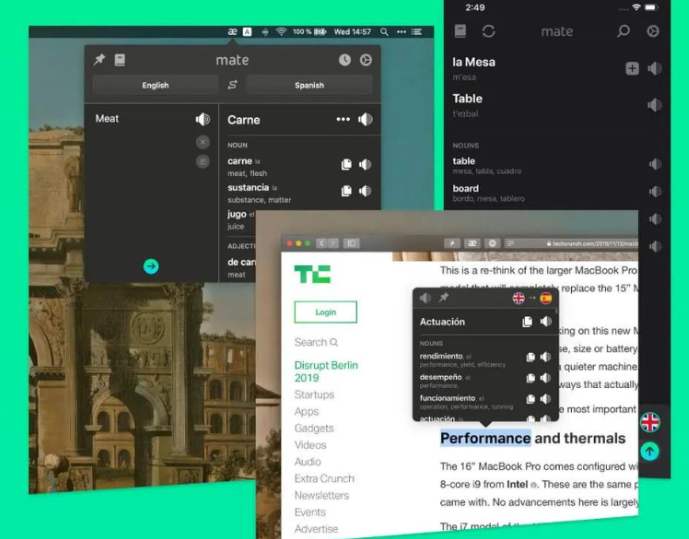689x539 pixels.
Task: Play original word audio in translation bubble
Action: coord(425,298)
